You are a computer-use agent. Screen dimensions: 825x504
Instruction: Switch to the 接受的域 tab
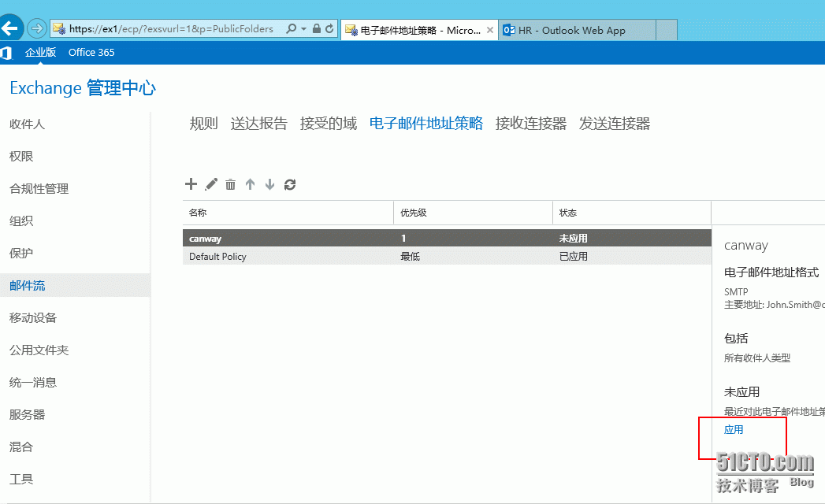pyautogui.click(x=329, y=124)
